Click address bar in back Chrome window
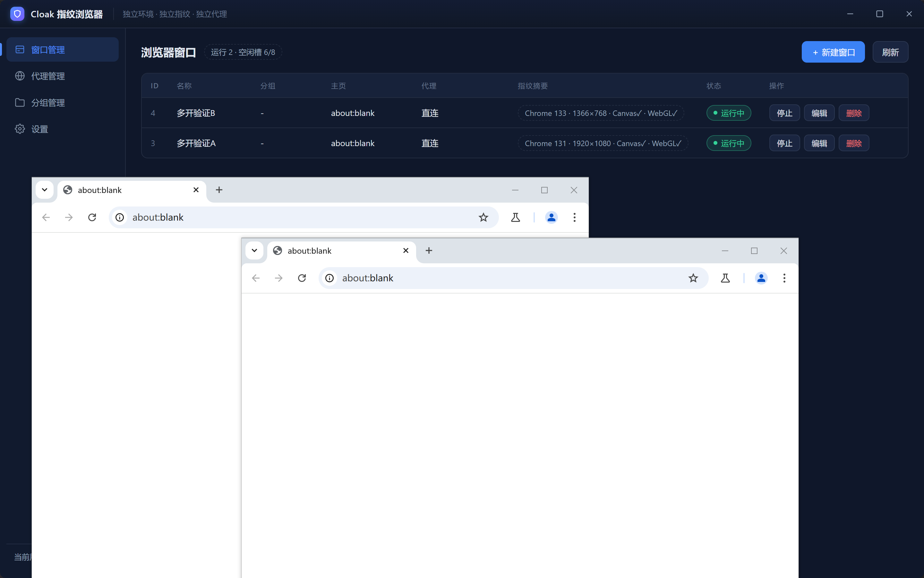This screenshot has width=924, height=578. point(304,217)
